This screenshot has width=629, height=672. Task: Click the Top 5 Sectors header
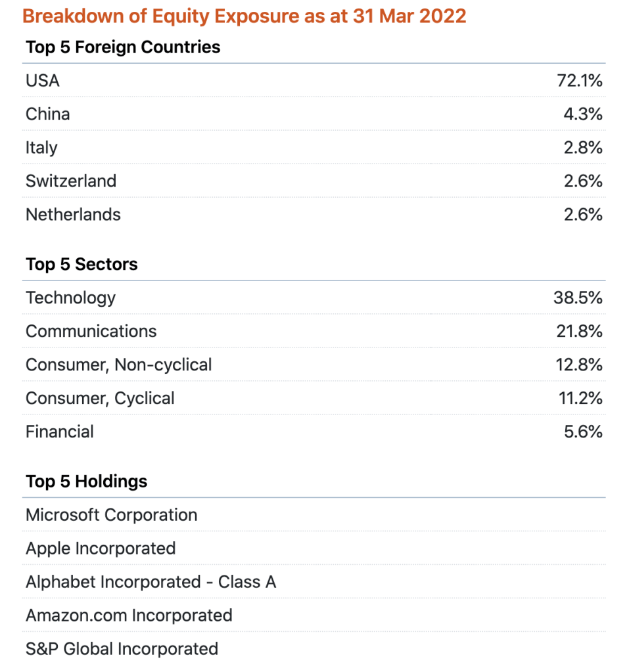coord(82,264)
